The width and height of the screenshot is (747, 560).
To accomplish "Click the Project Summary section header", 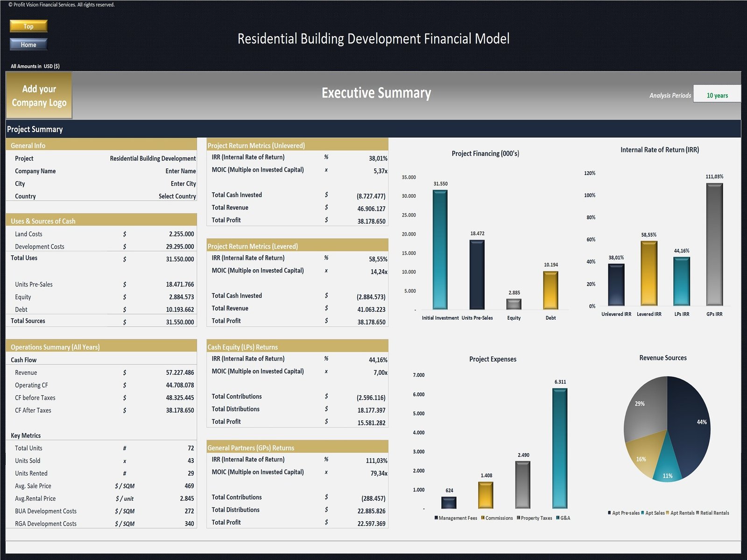I will (35, 129).
